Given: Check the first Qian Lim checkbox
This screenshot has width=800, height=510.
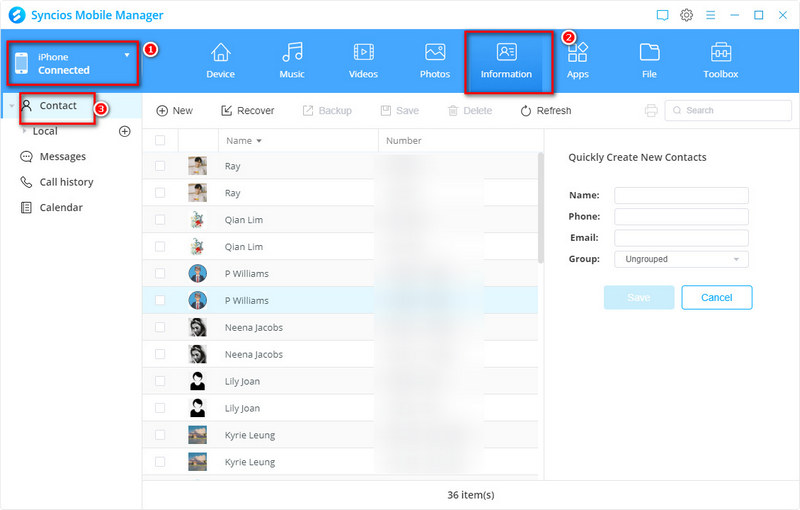Looking at the screenshot, I should pos(160,219).
